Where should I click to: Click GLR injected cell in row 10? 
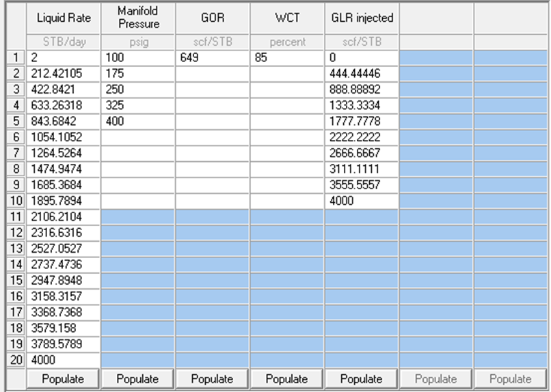(x=362, y=201)
